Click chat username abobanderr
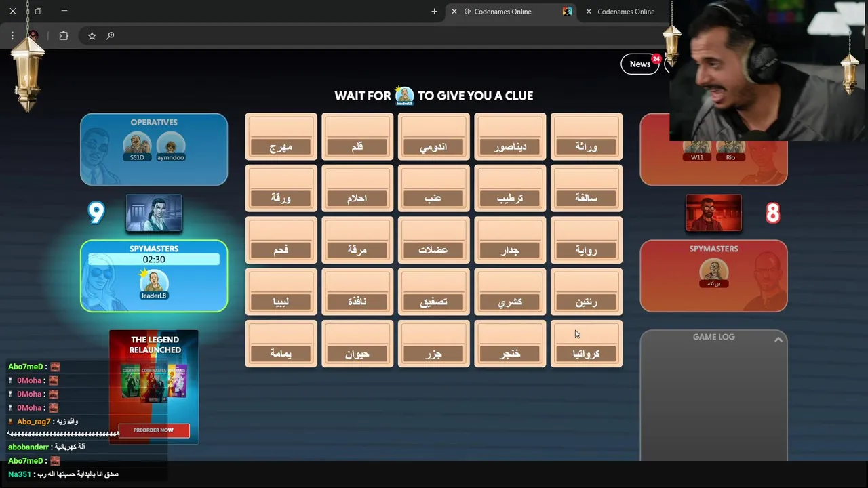The height and width of the screenshot is (488, 868). [28, 447]
